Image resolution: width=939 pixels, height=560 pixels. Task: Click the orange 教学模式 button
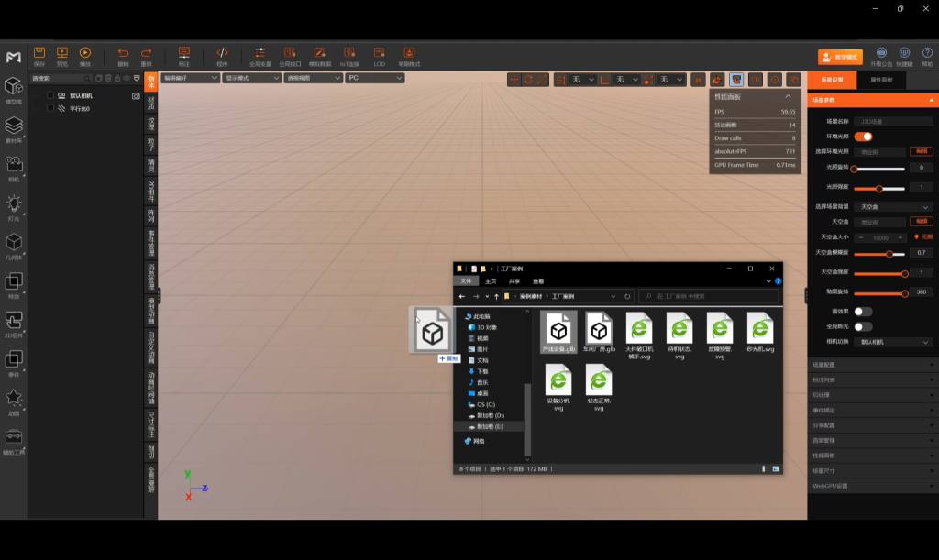[840, 57]
